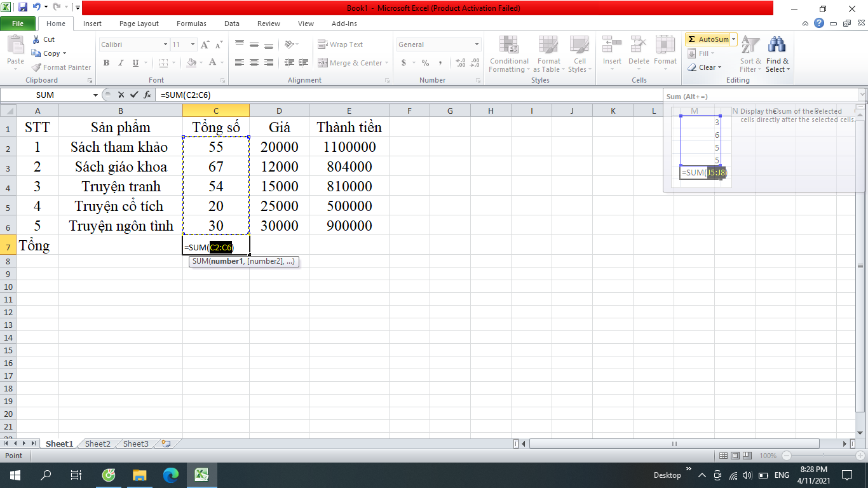Image resolution: width=868 pixels, height=488 pixels.
Task: Click the AutoSum button
Action: [x=708, y=39]
